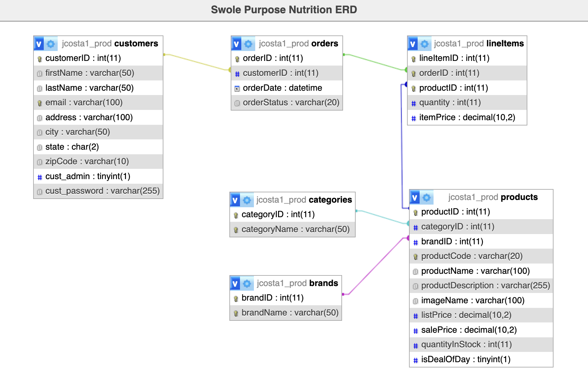Click the hash icon beside customerID in orders

[x=237, y=74]
